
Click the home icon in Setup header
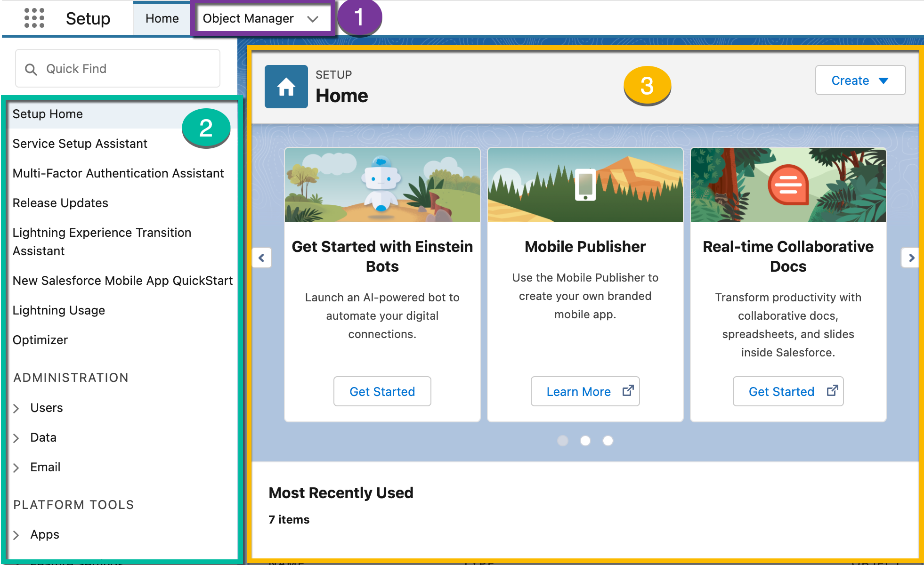(x=285, y=87)
